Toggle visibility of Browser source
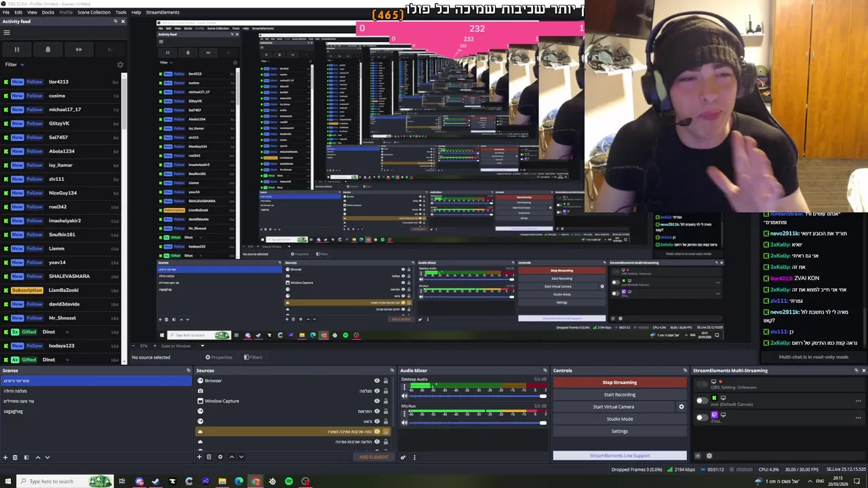Image resolution: width=868 pixels, height=488 pixels. pos(377,381)
